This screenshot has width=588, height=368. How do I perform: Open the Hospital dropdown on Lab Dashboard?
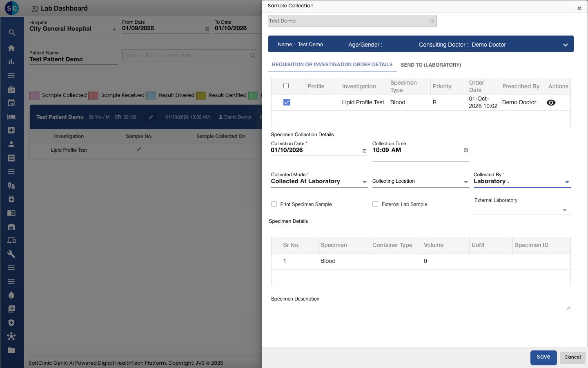click(x=73, y=29)
